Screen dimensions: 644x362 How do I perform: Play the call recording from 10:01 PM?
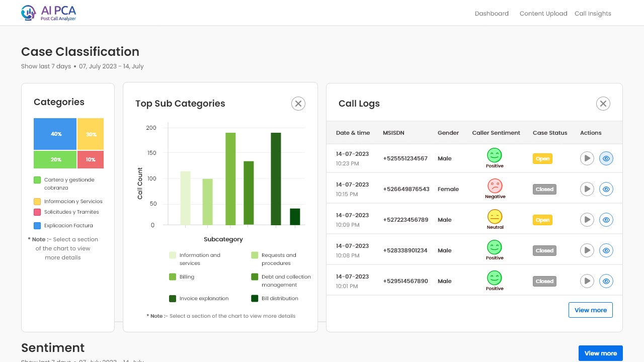[x=587, y=281]
